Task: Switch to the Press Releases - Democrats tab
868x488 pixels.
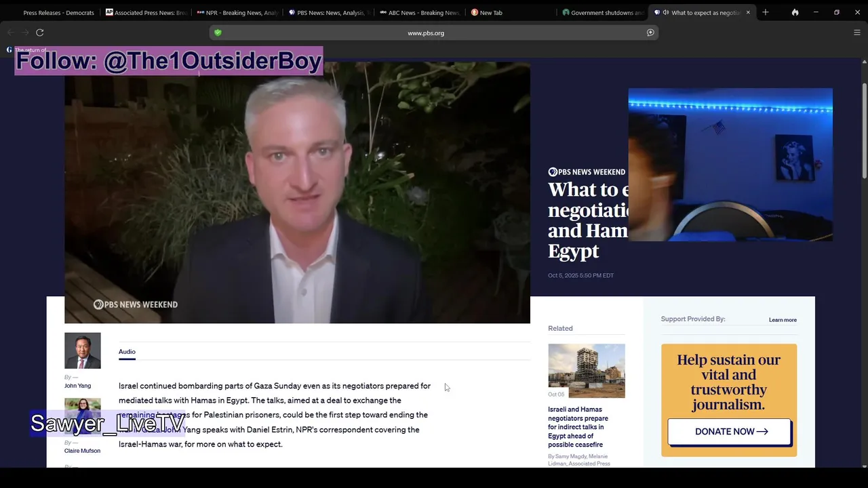Action: [58, 12]
